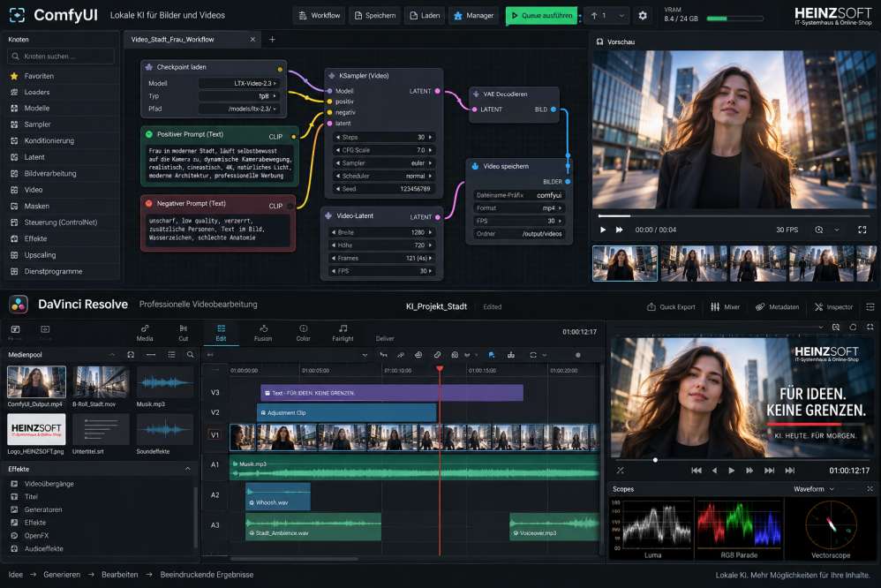
Task: Select the ComfyUI_Output.mp4 clip thumbnail
Action: tap(36, 381)
